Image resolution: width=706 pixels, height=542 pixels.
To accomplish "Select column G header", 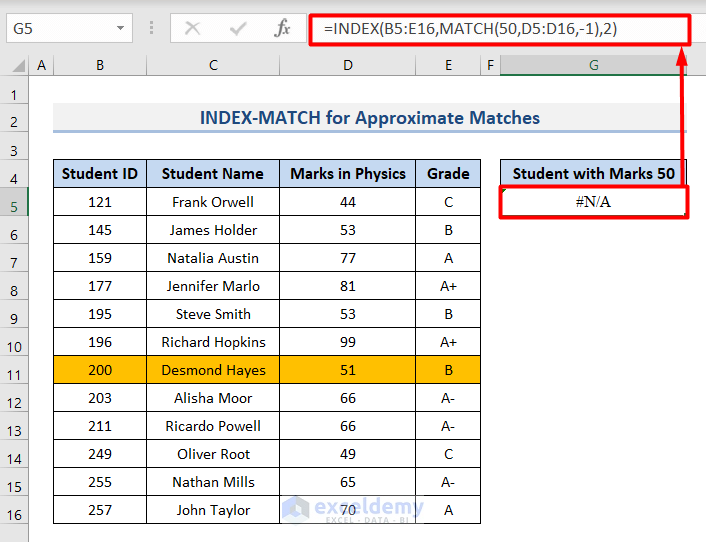I will pos(593,66).
